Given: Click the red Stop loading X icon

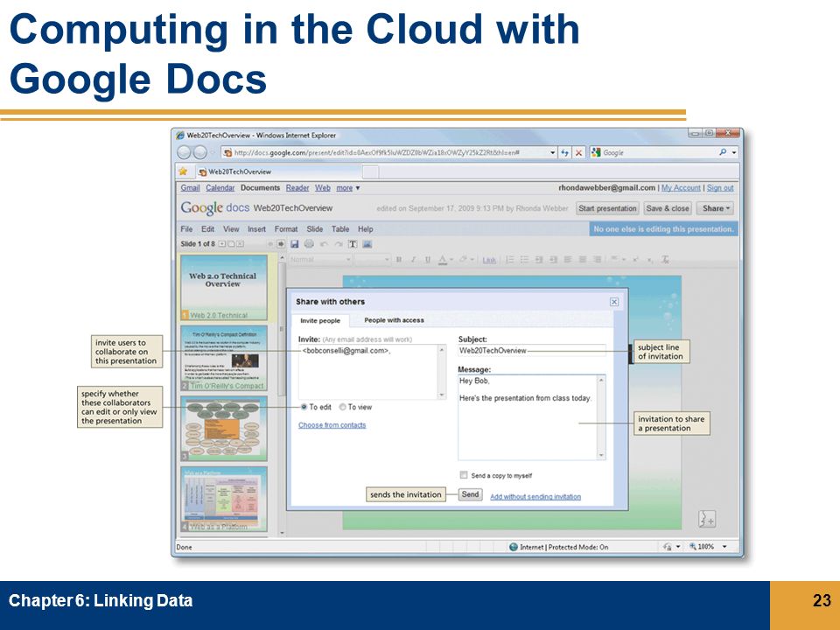Looking at the screenshot, I should click(578, 152).
